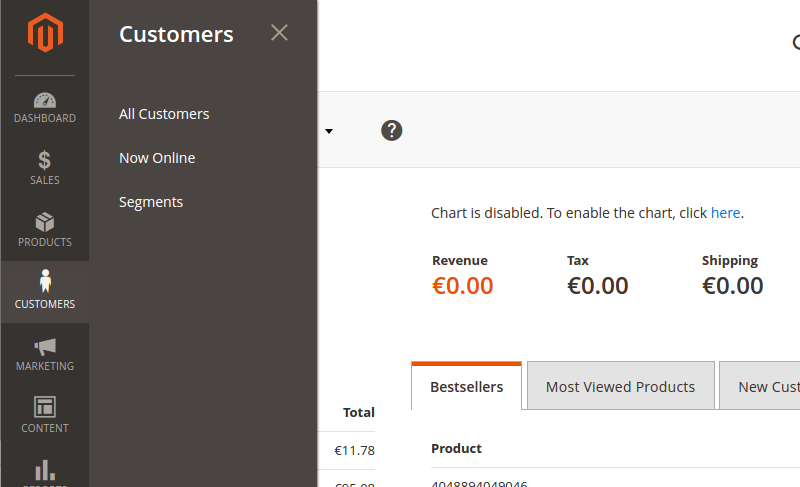Screen dimensions: 800x487
Task: Switch to the New Customers tab
Action: [766, 387]
